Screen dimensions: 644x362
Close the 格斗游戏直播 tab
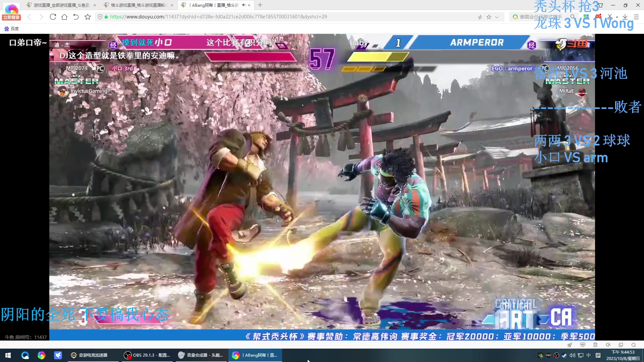(x=172, y=5)
